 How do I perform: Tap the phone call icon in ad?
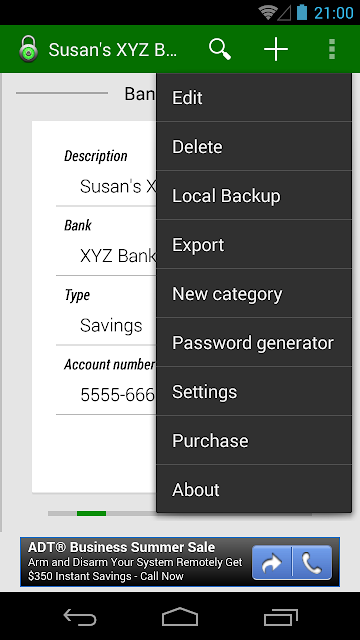tap(312, 562)
